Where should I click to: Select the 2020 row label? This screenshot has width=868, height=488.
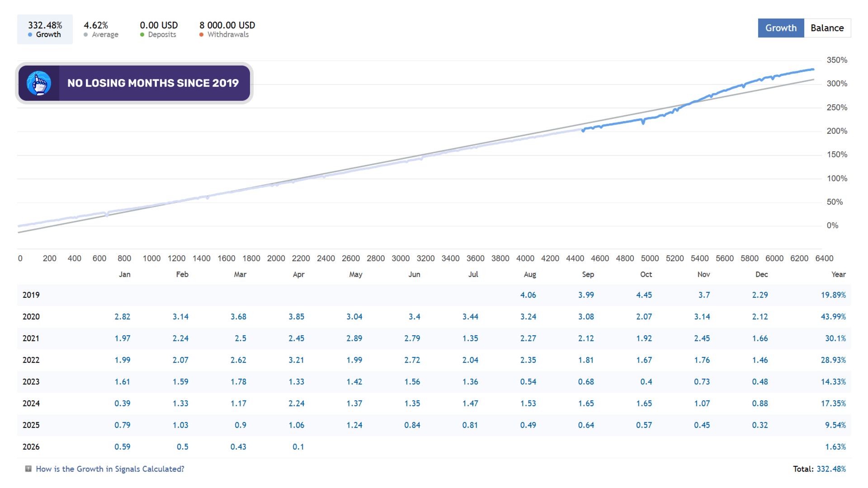pos(31,317)
